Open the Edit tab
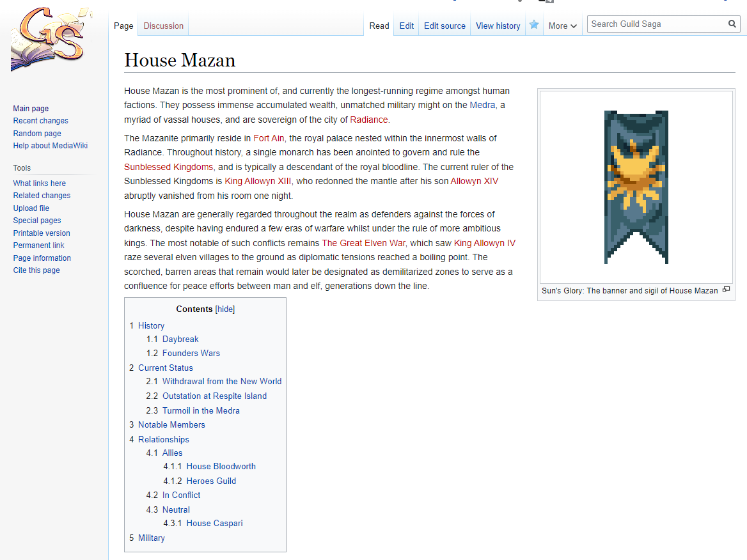 click(x=406, y=26)
